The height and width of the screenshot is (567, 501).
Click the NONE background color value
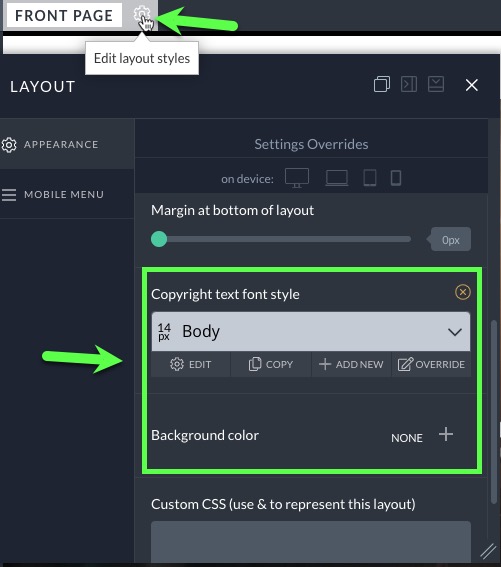coord(407,438)
